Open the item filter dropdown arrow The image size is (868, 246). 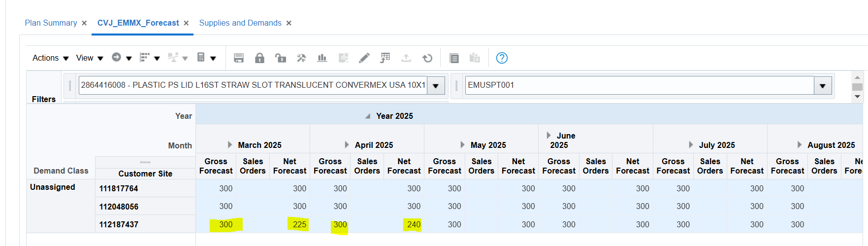click(x=436, y=86)
